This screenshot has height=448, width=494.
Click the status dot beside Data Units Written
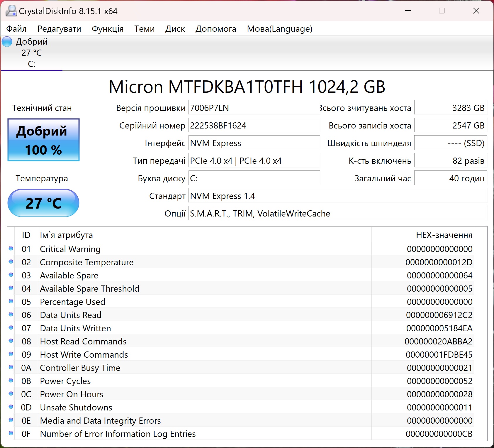[11, 328]
